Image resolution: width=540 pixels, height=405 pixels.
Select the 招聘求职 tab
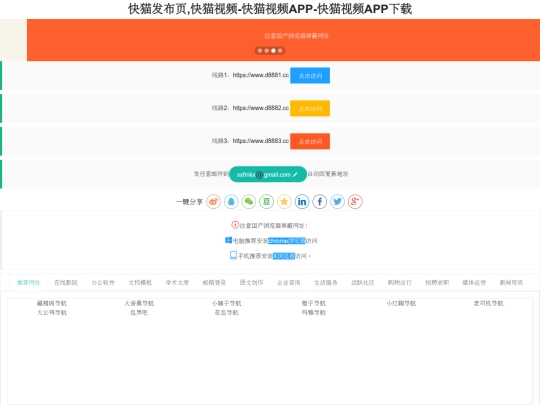click(x=437, y=283)
